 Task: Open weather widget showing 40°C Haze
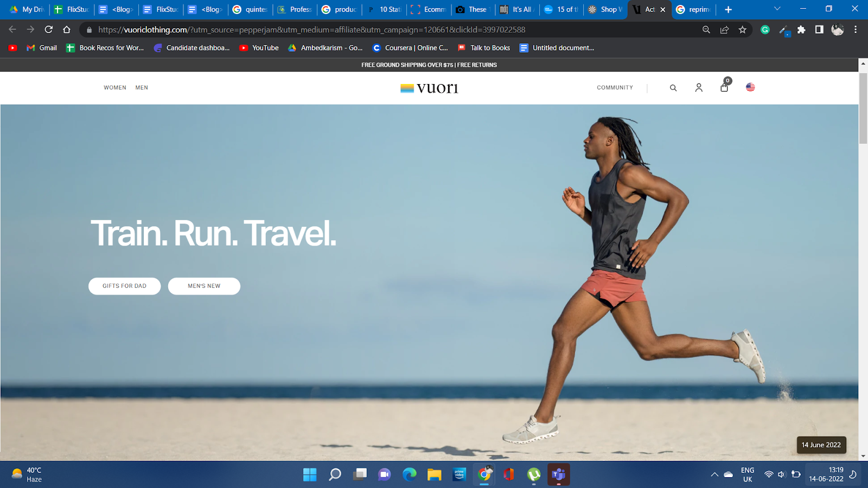pos(27,474)
